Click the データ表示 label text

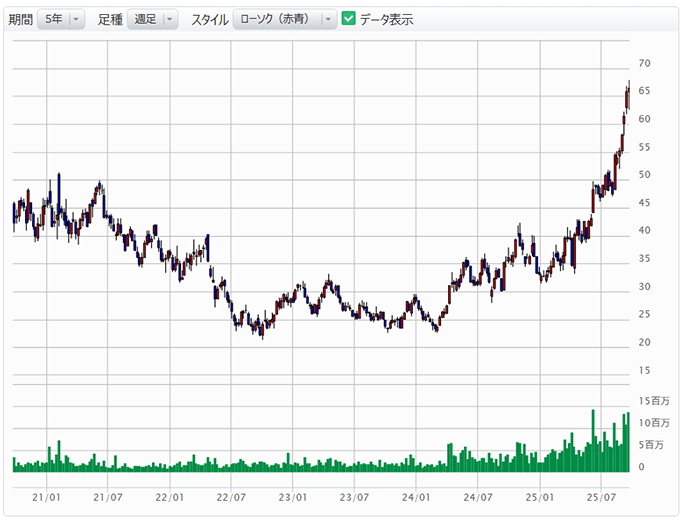[386, 20]
